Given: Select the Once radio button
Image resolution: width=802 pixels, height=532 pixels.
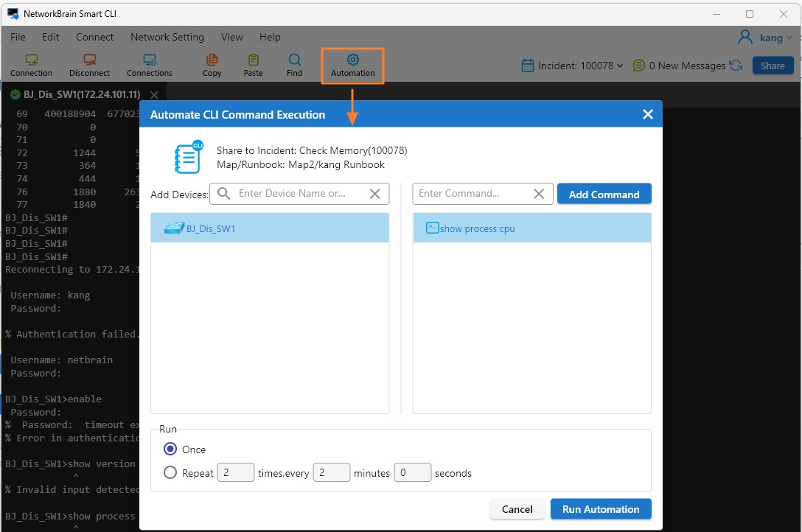Looking at the screenshot, I should [x=170, y=449].
